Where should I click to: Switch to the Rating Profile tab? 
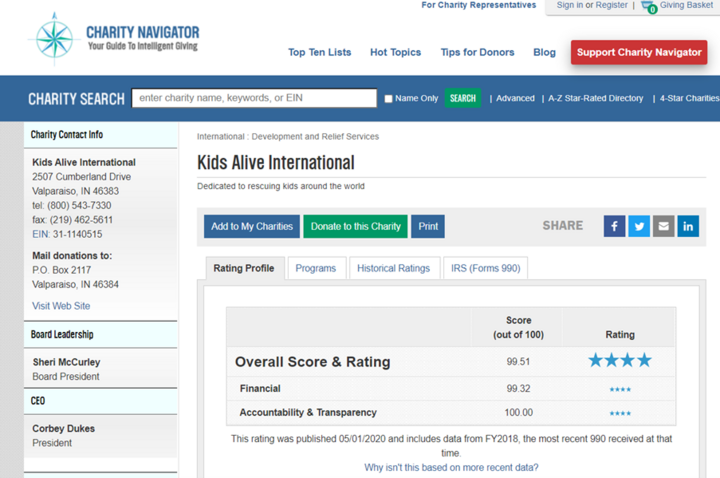coord(244,268)
